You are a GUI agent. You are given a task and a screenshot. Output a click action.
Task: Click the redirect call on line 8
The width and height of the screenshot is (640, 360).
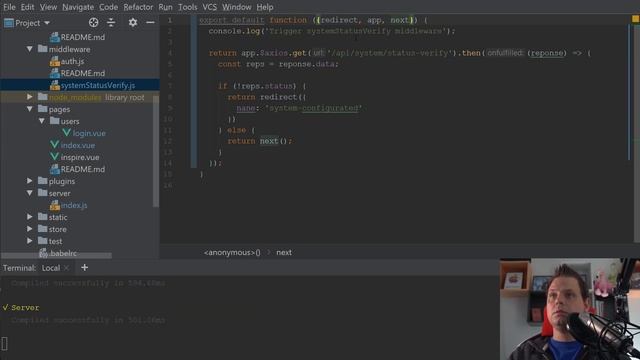coord(279,97)
